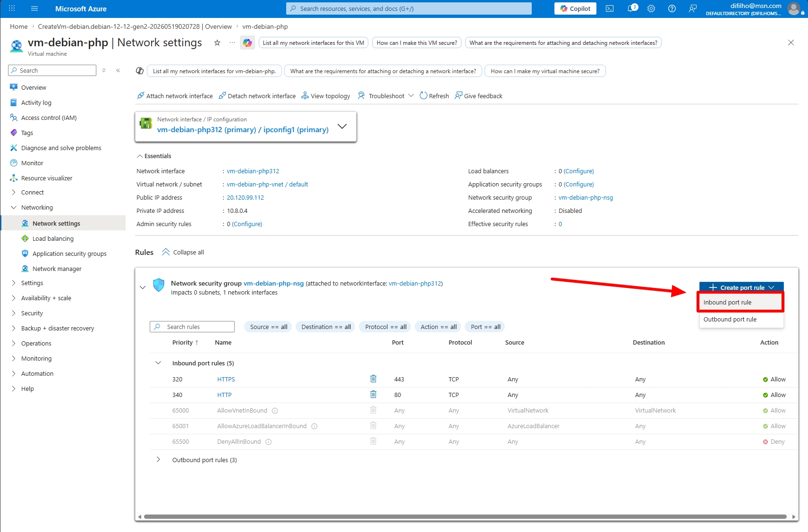Image resolution: width=808 pixels, height=532 pixels.
Task: Open the HTTPS rule name link
Action: click(x=226, y=379)
